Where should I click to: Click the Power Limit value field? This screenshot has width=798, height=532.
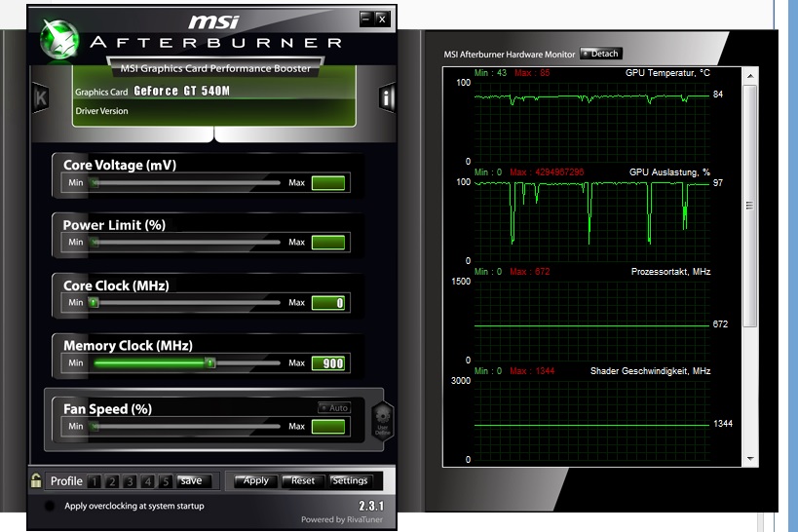click(328, 243)
